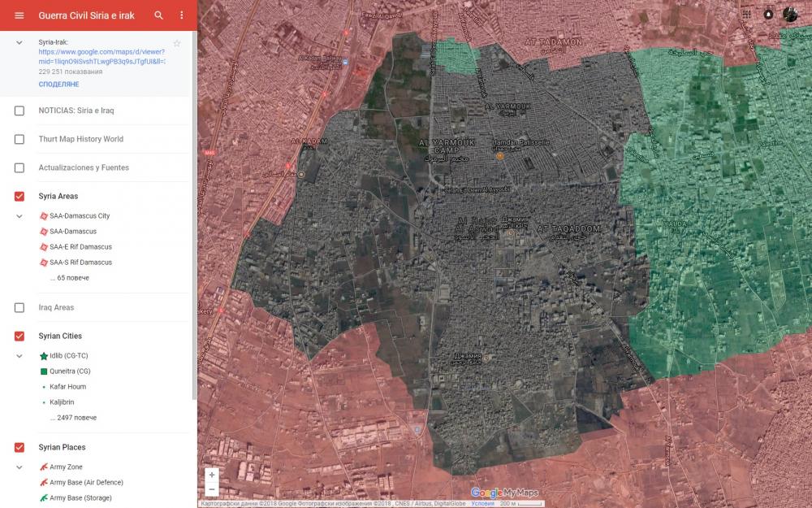The height and width of the screenshot is (508, 812).
Task: Open the Google account avatar
Action: pyautogui.click(x=790, y=14)
